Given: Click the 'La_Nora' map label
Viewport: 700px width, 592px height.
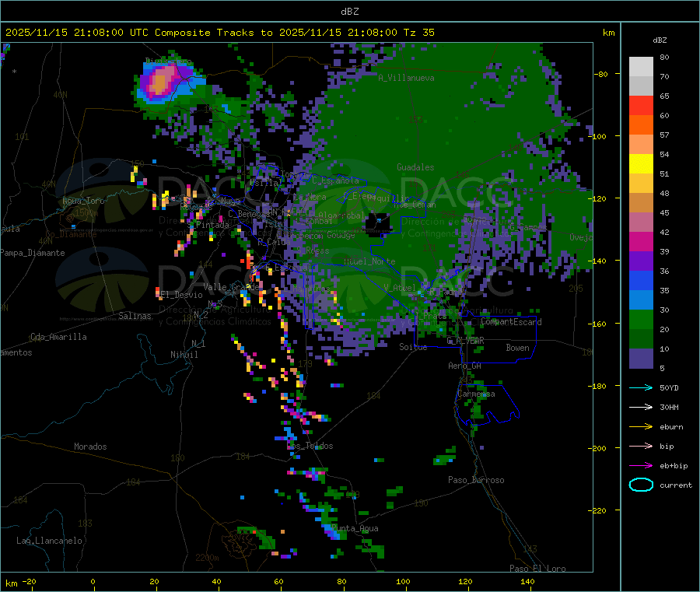Looking at the screenshot, I should pyautogui.click(x=310, y=197).
